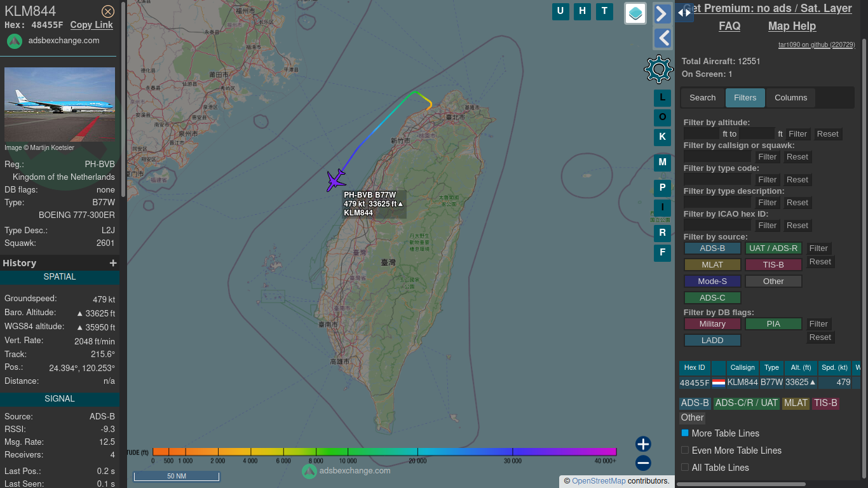Select the KLM844 row in aircraft table
The height and width of the screenshot is (488, 868).
point(770,383)
